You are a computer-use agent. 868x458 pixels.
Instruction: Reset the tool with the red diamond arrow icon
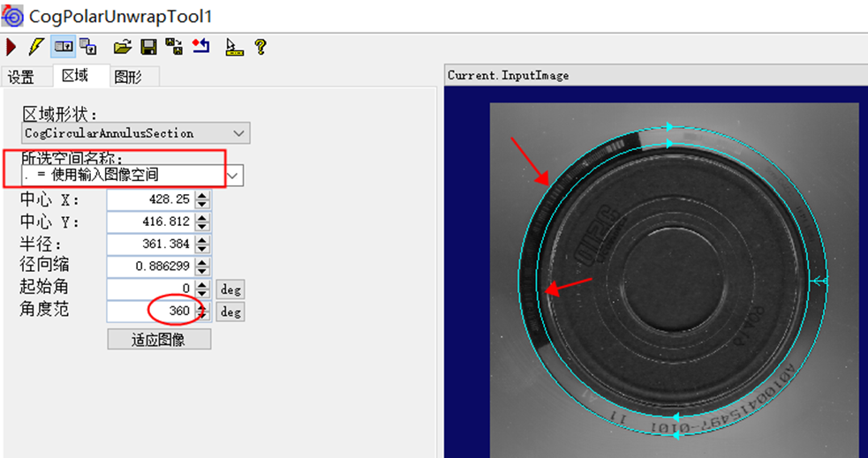pyautogui.click(x=201, y=47)
